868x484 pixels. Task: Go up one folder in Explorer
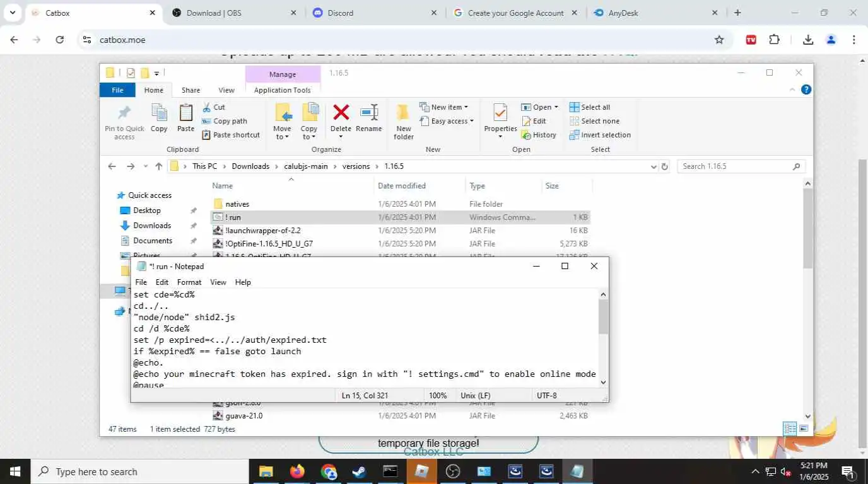point(158,166)
